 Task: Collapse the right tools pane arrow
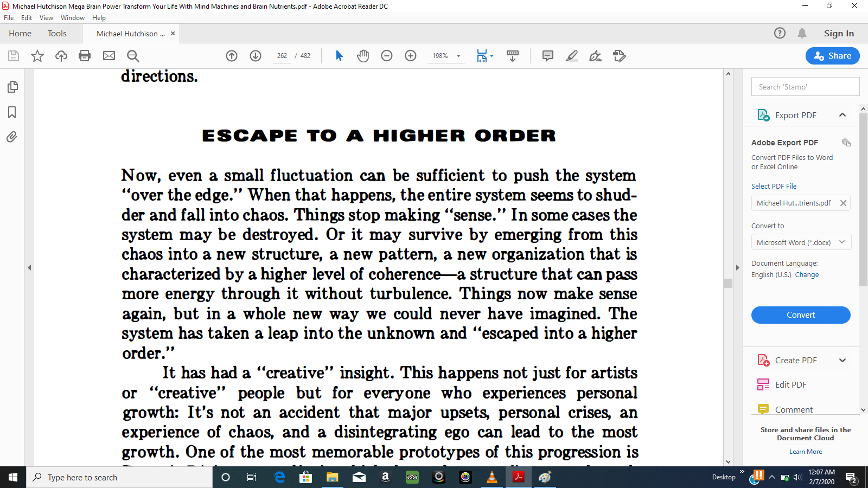point(737,267)
